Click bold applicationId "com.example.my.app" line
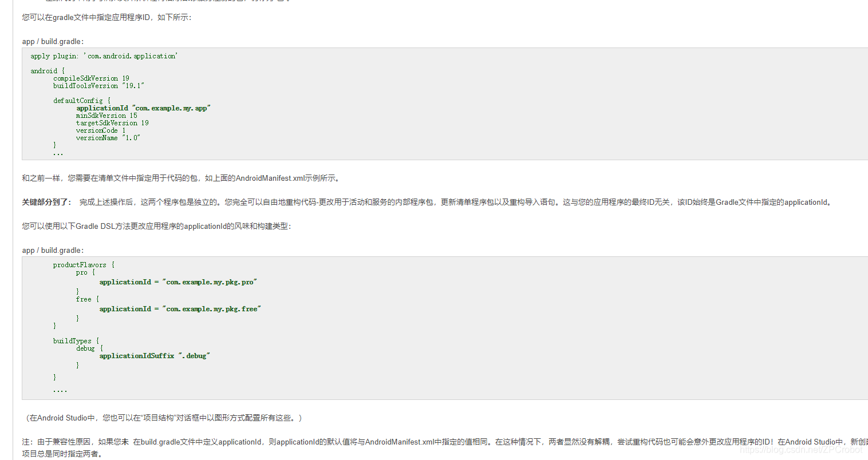 pos(143,108)
